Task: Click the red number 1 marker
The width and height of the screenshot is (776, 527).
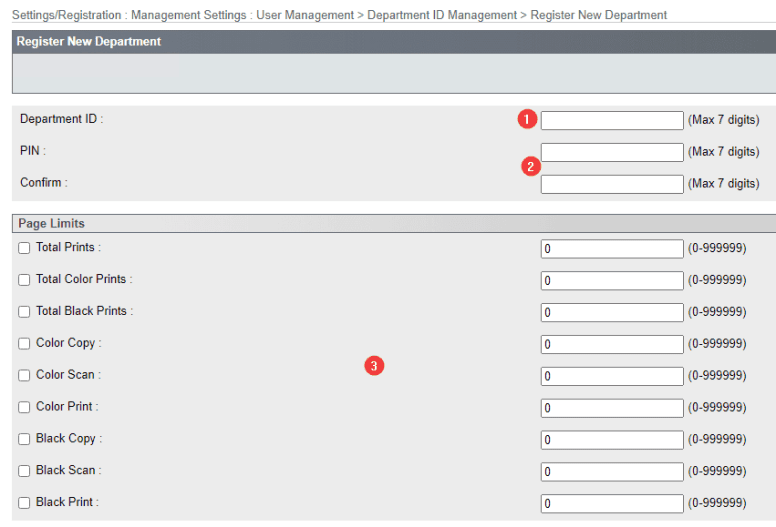Action: coord(527,119)
